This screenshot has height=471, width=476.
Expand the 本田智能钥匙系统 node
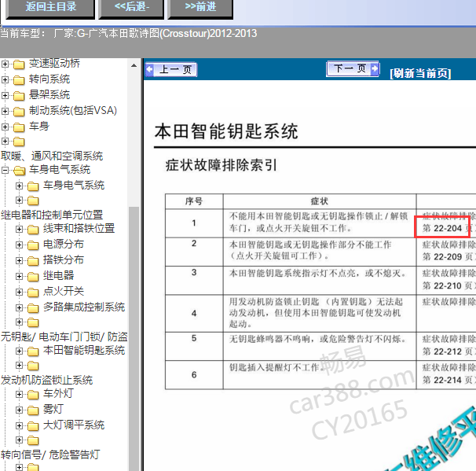tap(19, 351)
